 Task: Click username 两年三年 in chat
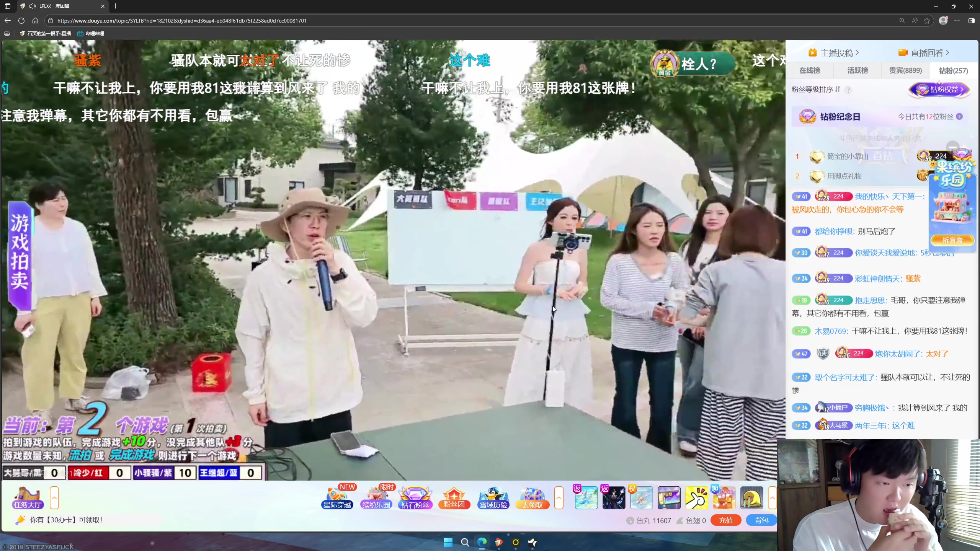[x=870, y=426]
